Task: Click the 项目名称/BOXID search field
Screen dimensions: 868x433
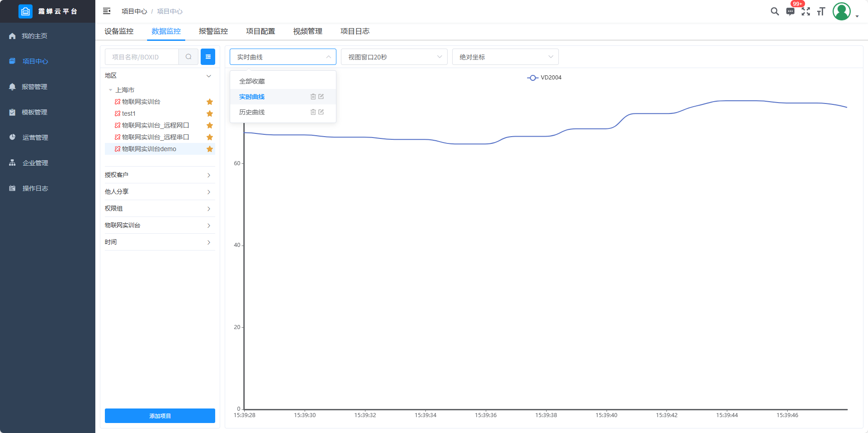Action: (x=142, y=57)
